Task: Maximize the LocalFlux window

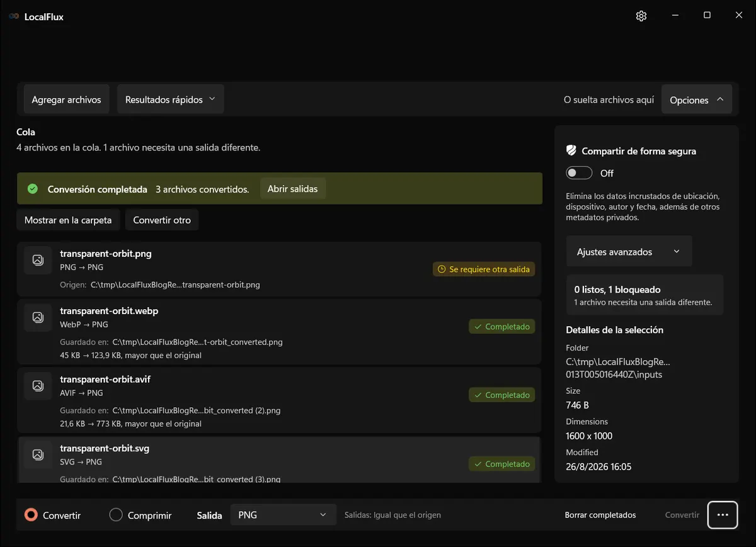Action: (707, 16)
